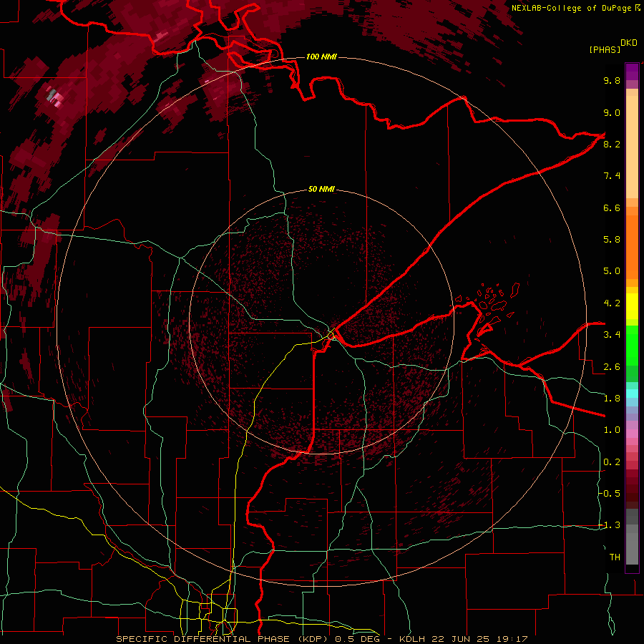This screenshot has height=644, width=644.
Task: Click the 4.2 scale value
Action: coord(612,303)
